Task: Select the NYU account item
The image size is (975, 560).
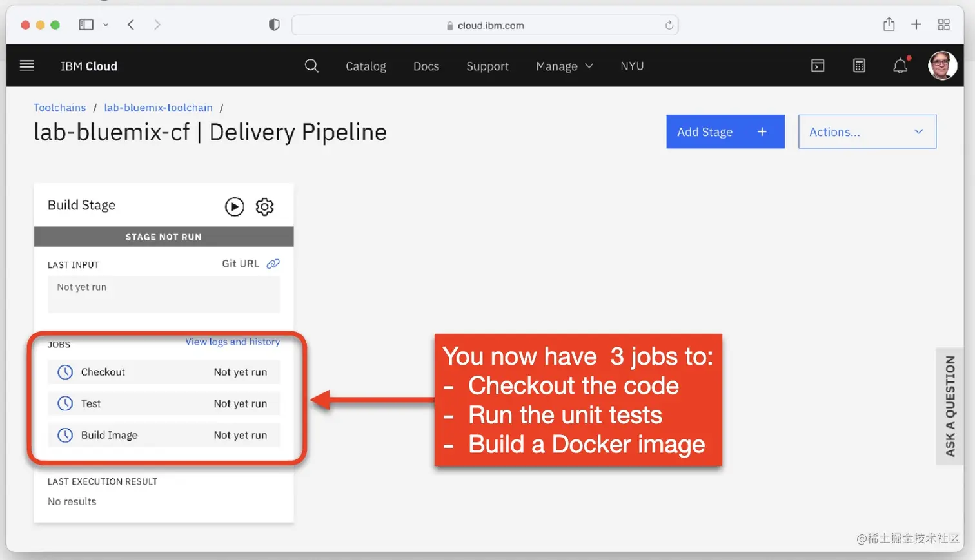Action: pos(632,66)
